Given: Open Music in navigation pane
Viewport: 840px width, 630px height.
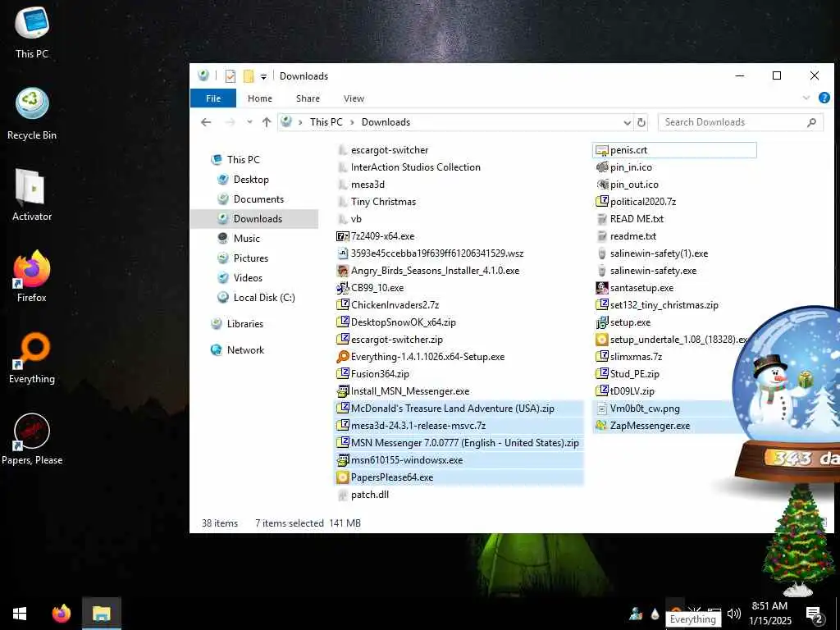Looking at the screenshot, I should tap(246, 239).
